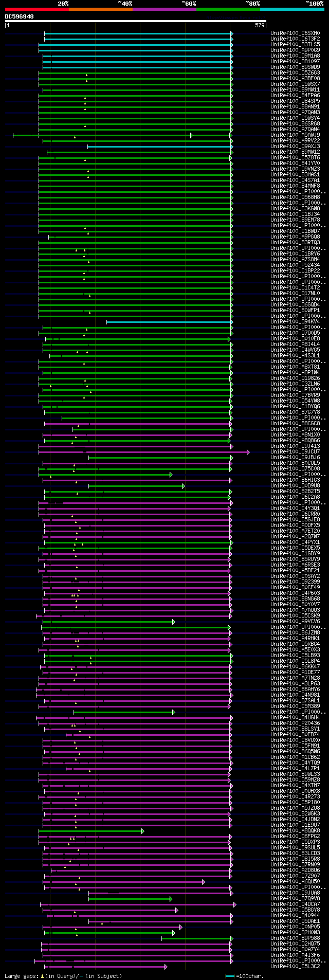Click the UniRef100_Q7Q0D5 hit label
329x980 pixels.
pos(295,333)
